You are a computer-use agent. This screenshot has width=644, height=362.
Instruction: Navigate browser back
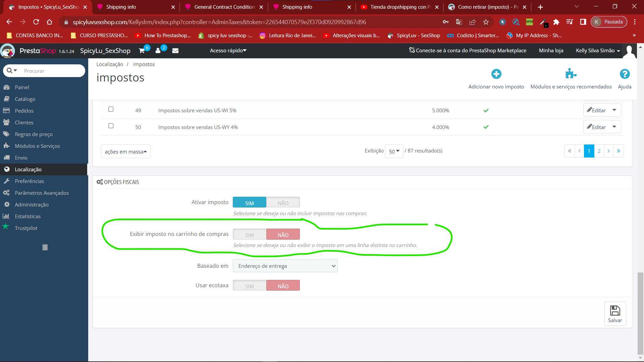click(x=9, y=22)
